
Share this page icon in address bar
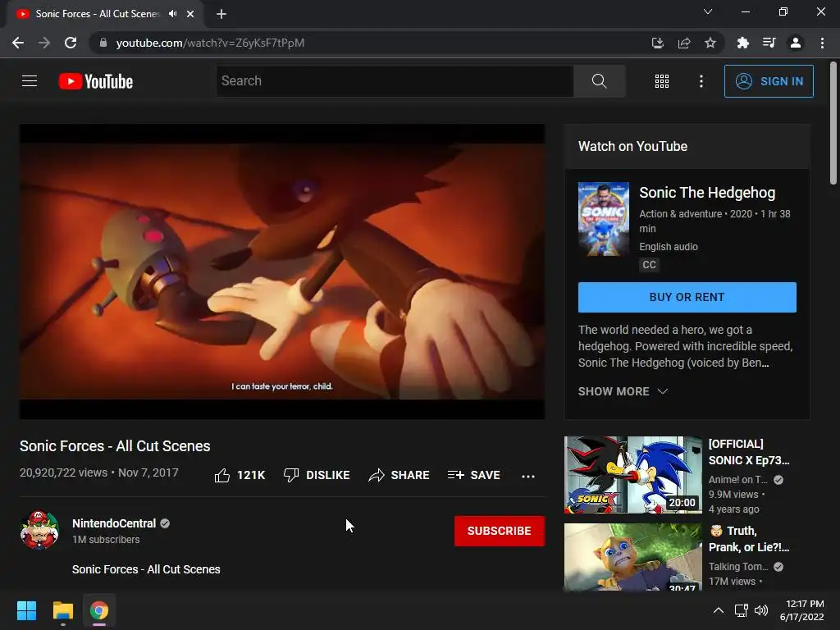pos(684,43)
